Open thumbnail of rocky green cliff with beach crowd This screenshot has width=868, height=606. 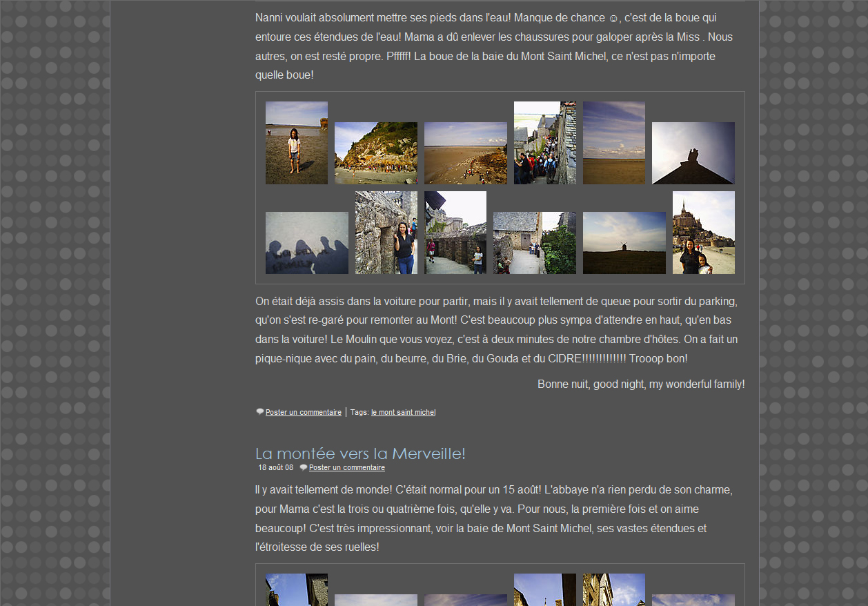[376, 153]
